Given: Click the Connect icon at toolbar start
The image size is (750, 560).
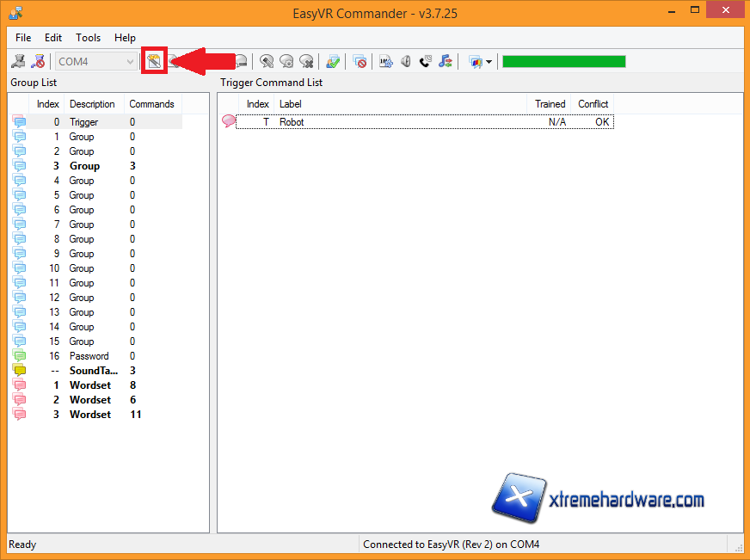Looking at the screenshot, I should (18, 62).
